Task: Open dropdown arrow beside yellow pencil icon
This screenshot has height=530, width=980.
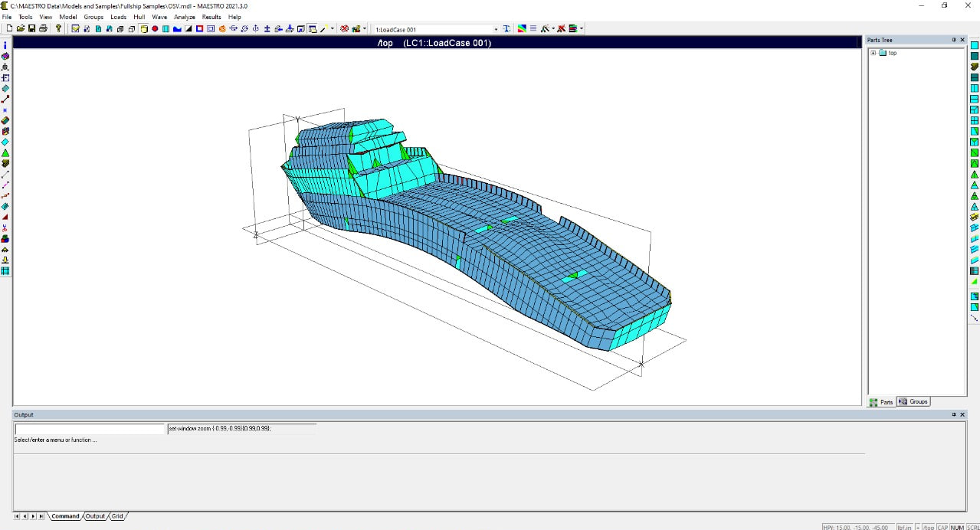Action: [x=333, y=29]
